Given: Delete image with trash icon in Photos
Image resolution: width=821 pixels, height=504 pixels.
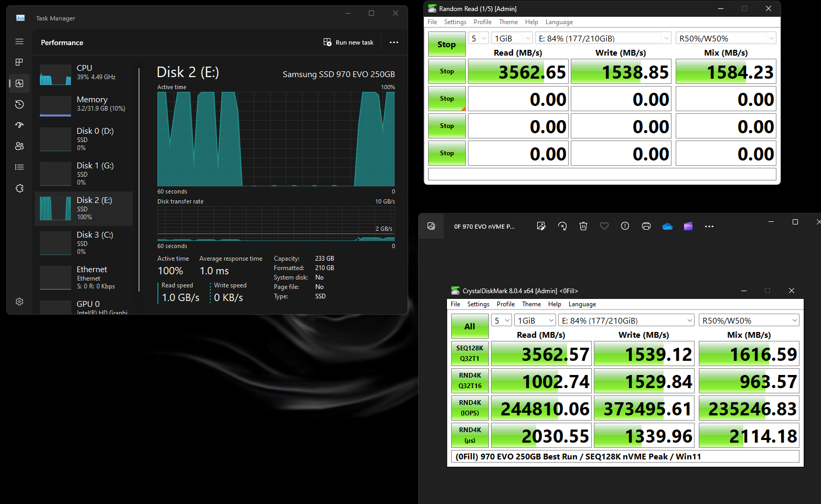Looking at the screenshot, I should (x=583, y=226).
